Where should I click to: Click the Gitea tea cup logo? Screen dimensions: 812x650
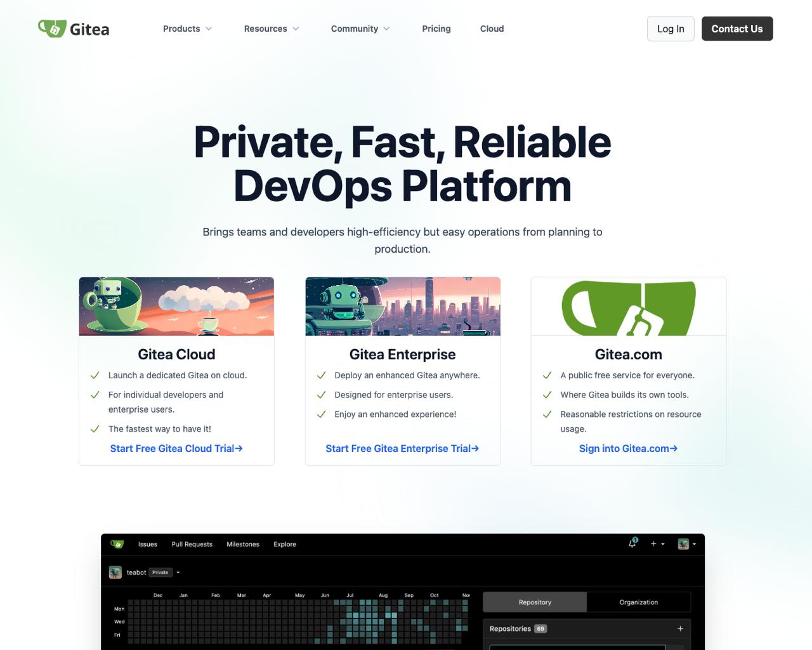click(74, 29)
